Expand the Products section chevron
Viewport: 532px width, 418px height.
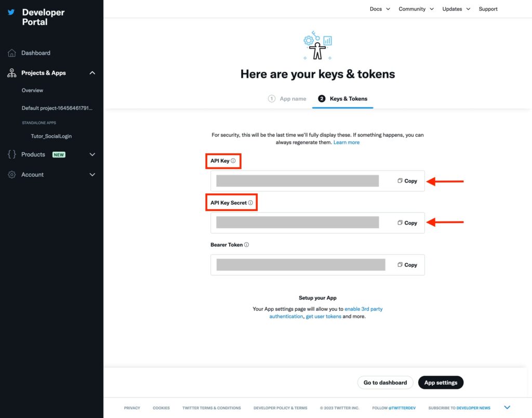tap(92, 154)
